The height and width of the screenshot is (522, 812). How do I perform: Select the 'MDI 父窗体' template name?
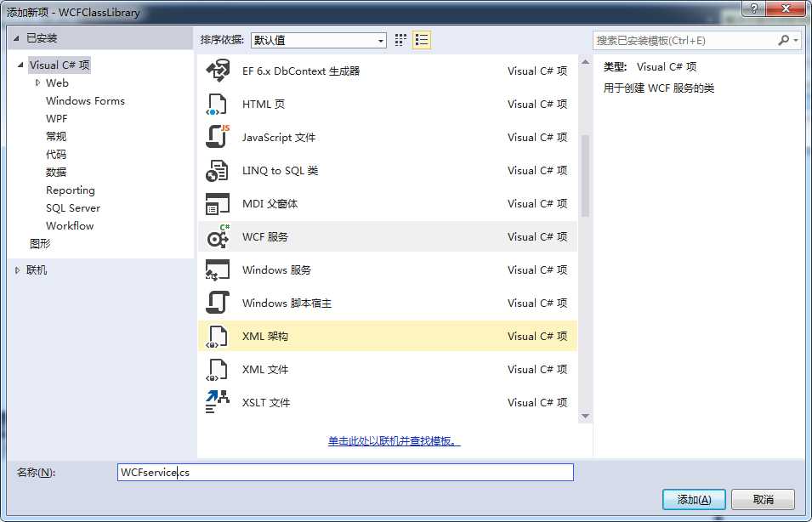pyautogui.click(x=270, y=203)
